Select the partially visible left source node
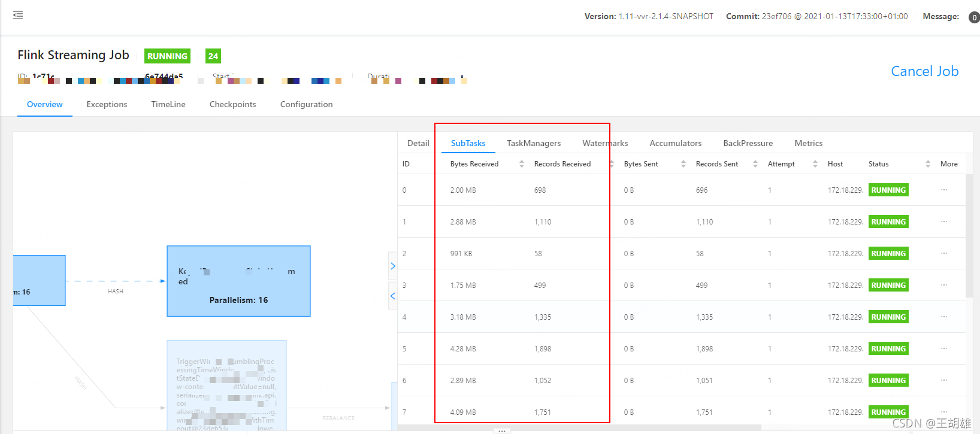This screenshot has height=434, width=980. (x=39, y=280)
